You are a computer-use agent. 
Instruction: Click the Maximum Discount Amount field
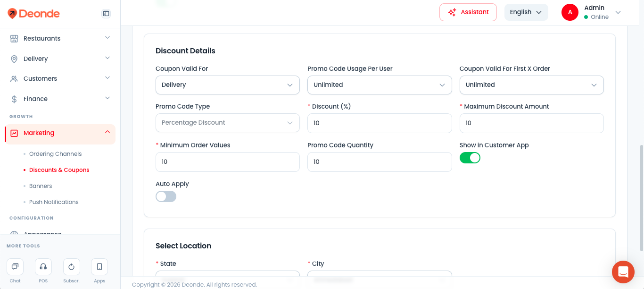coord(532,123)
